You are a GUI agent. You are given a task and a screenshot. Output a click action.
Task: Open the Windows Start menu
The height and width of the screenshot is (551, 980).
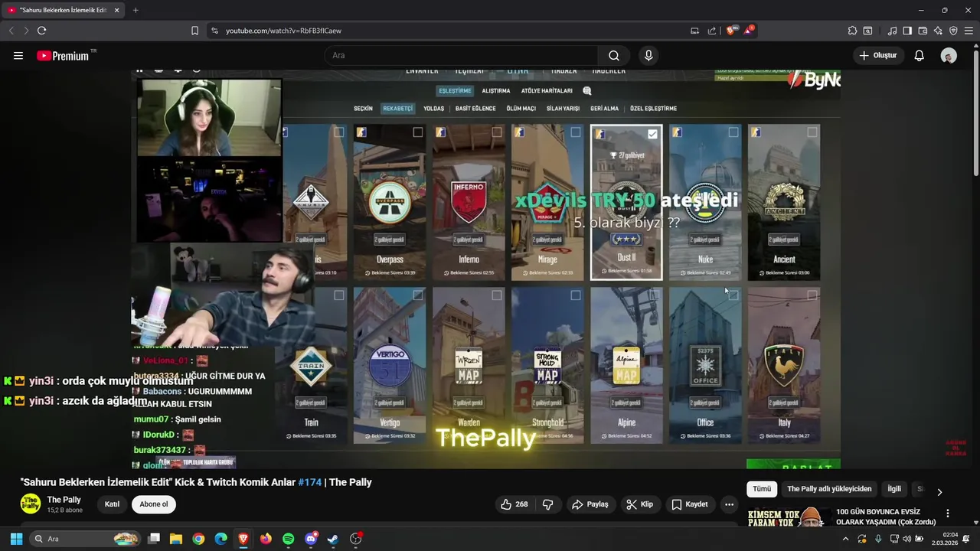(x=16, y=539)
